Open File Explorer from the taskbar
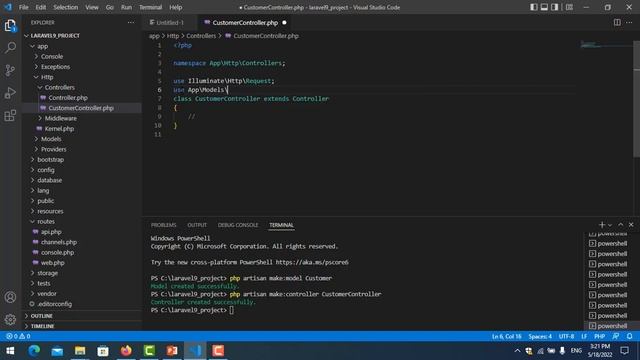The image size is (640, 360). click(x=80, y=351)
